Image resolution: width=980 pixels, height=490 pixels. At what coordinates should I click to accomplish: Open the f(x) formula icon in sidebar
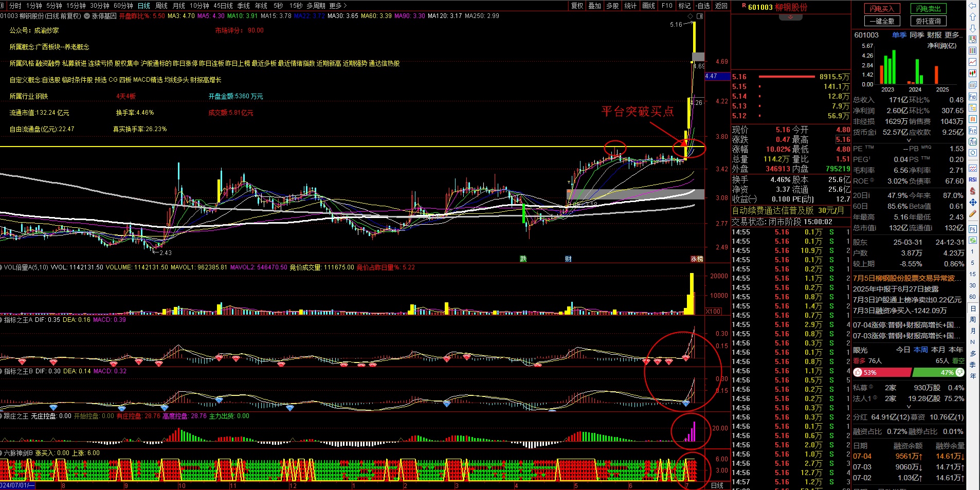[972, 142]
